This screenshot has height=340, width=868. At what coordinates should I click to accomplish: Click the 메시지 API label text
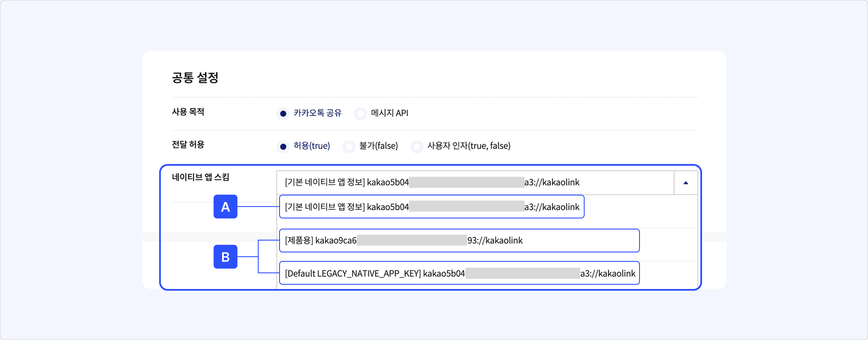tap(389, 113)
